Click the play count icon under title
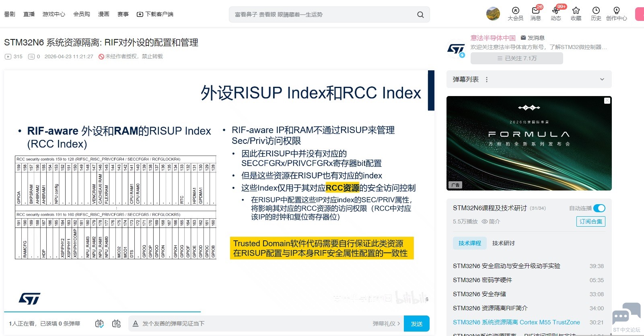Image resolution: width=644 pixels, height=336 pixels. (x=8, y=57)
